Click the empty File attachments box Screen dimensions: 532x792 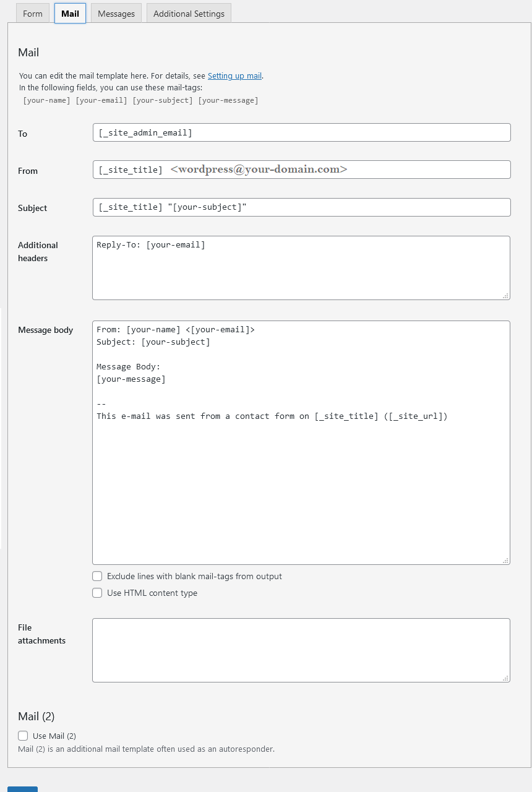pyautogui.click(x=301, y=650)
